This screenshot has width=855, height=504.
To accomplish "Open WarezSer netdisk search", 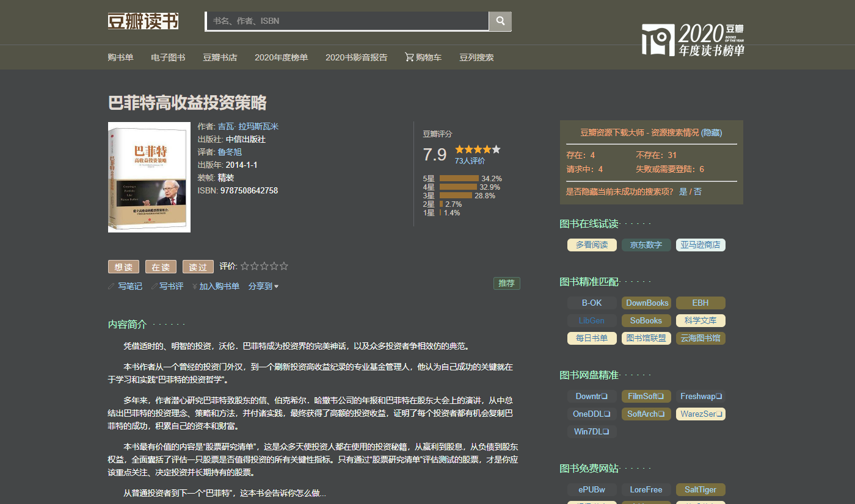I will (x=700, y=414).
